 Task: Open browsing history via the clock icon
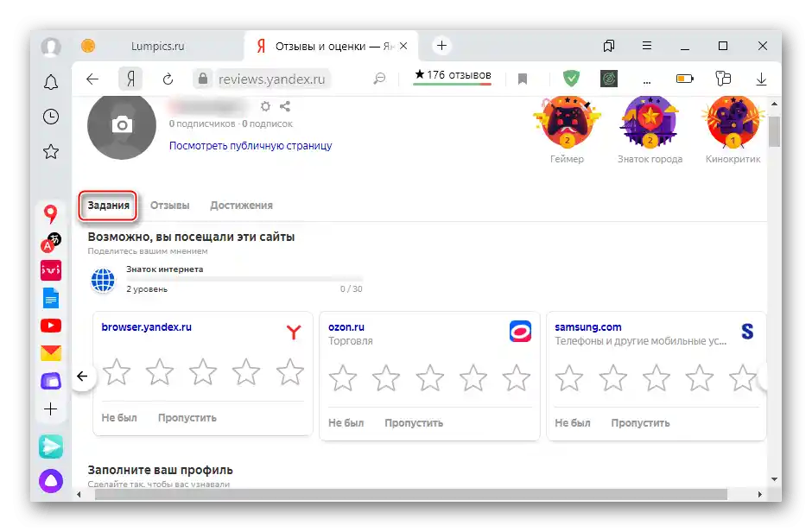pos(51,117)
